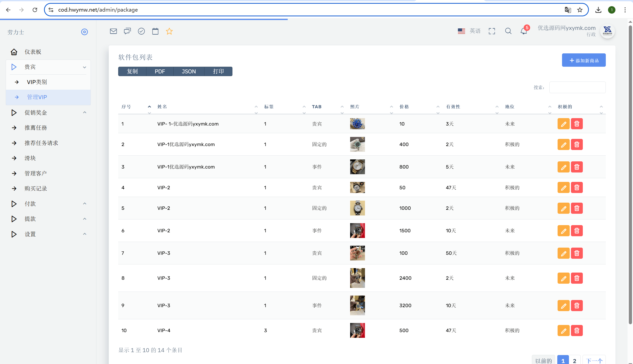Click the 添加新商品 button
Viewport: 633px width, 364px height.
[x=584, y=60]
